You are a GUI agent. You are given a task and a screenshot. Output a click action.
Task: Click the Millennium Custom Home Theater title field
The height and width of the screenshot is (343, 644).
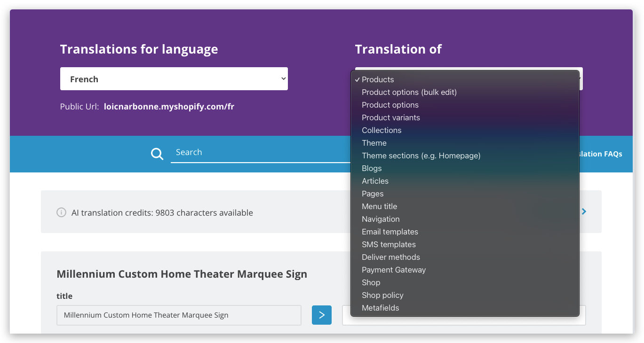click(x=179, y=315)
